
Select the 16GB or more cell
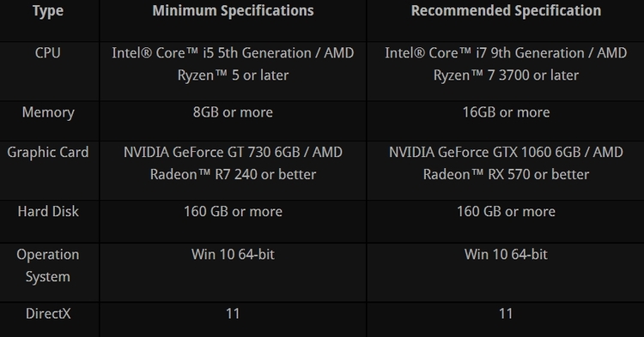(x=506, y=112)
